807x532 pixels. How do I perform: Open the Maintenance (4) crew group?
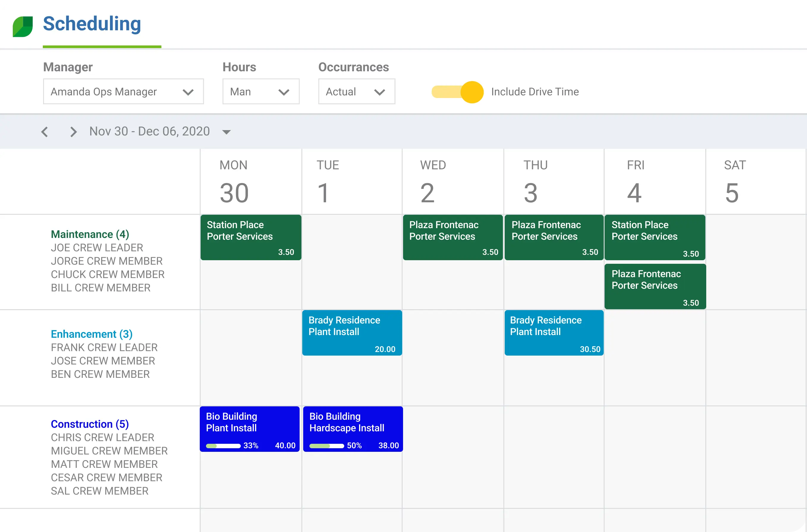tap(90, 234)
